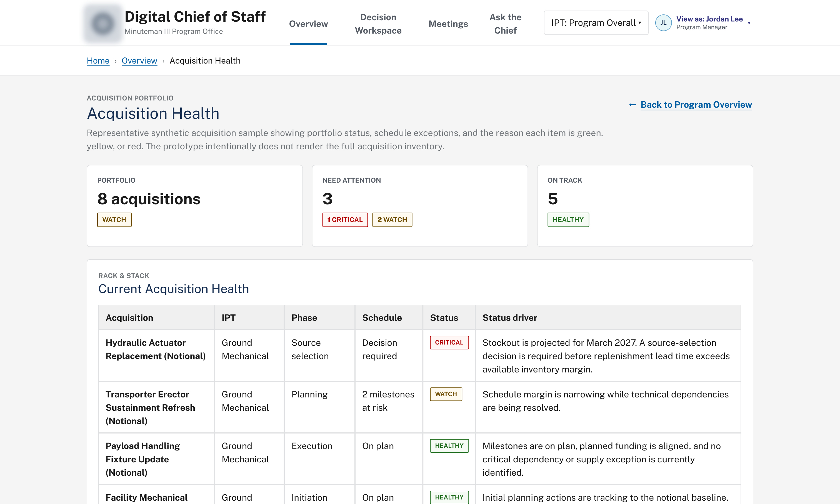Open the Decision Workspace tab
Viewport: 840px width, 504px height.
[378, 24]
